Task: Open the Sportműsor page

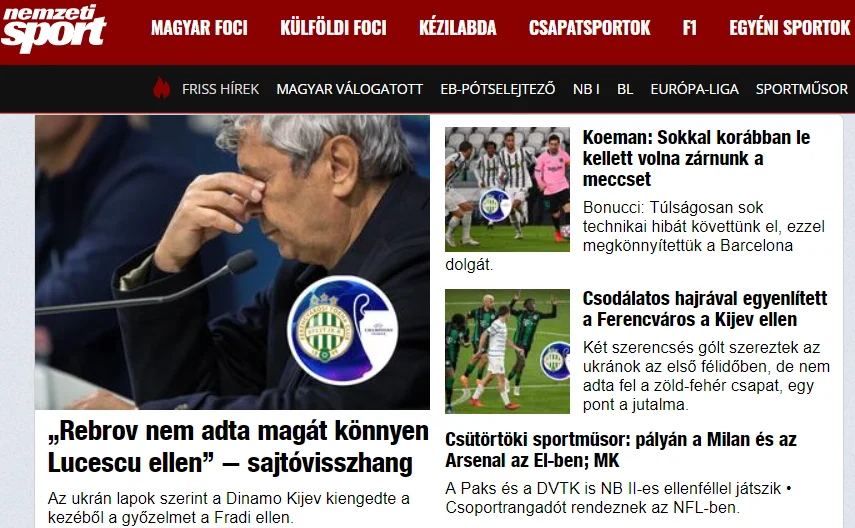Action: coord(802,89)
